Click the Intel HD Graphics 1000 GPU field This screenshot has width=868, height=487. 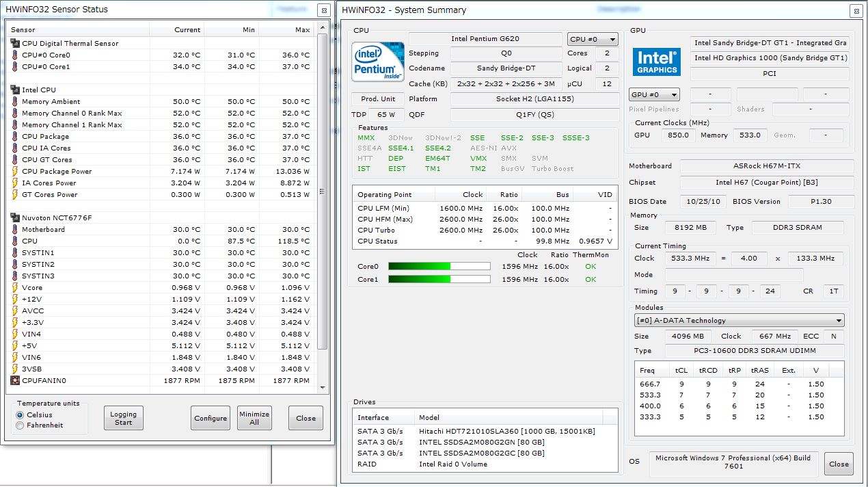point(770,58)
